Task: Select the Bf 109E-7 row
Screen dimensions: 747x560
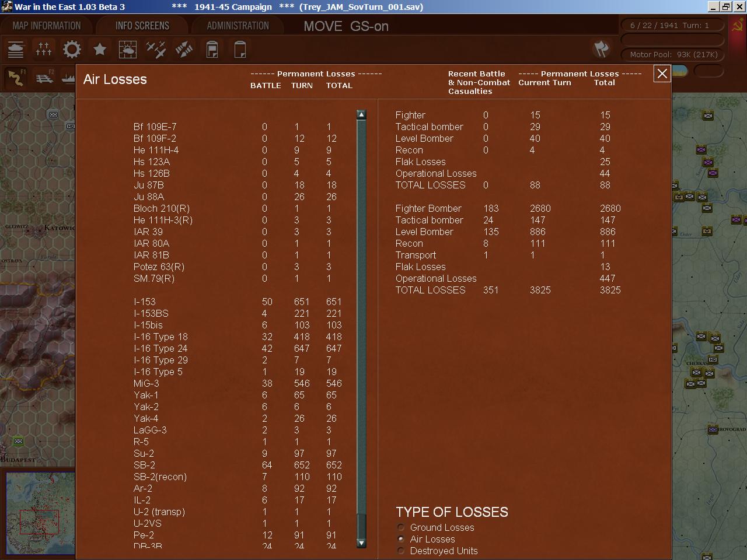Action: 235,127
